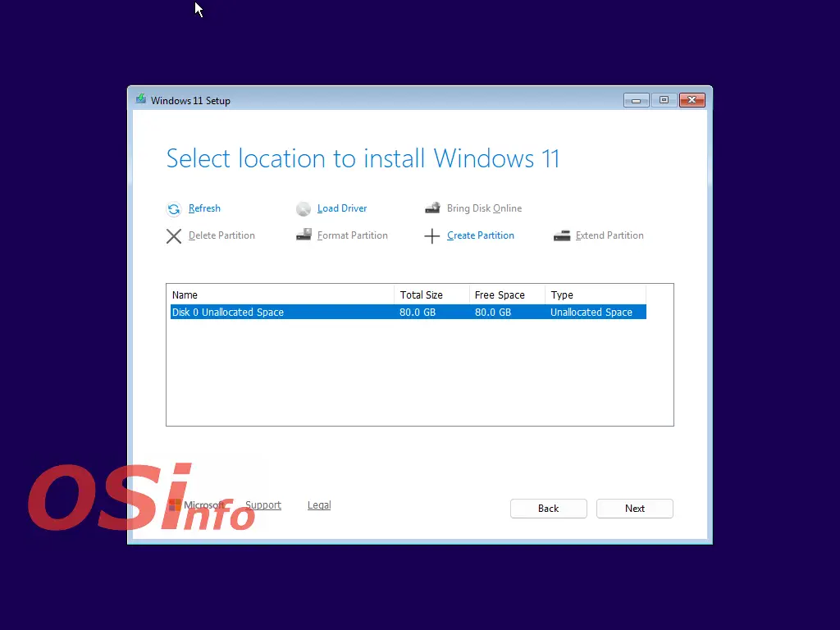Click the Load Driver disc icon

coord(304,209)
